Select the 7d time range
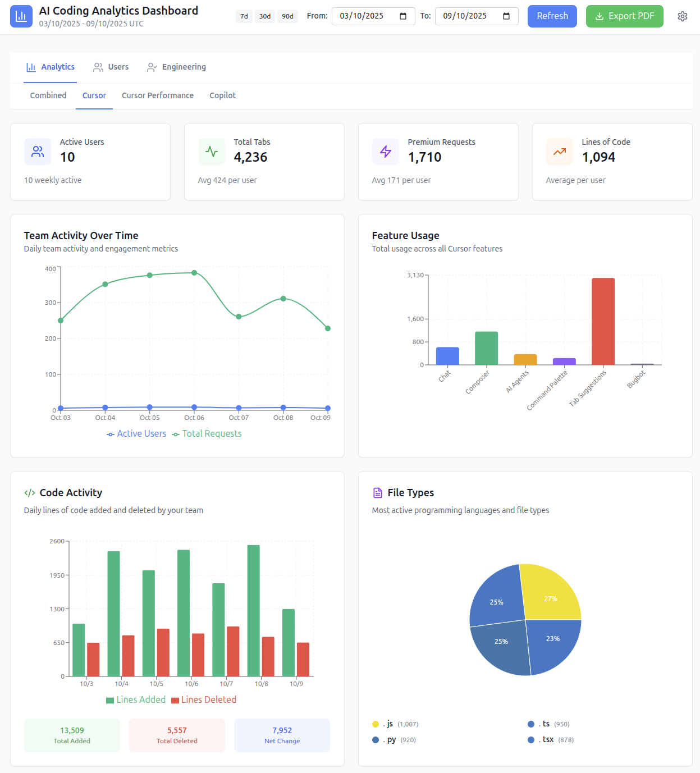 244,16
